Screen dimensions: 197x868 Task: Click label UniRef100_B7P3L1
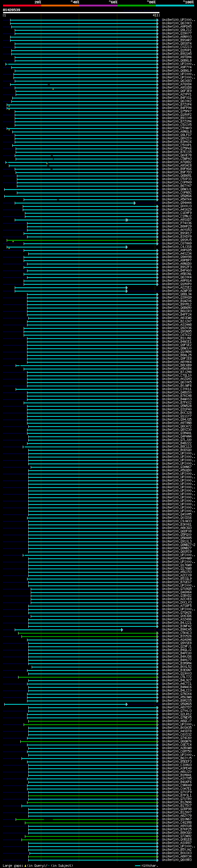(x=177, y=795)
